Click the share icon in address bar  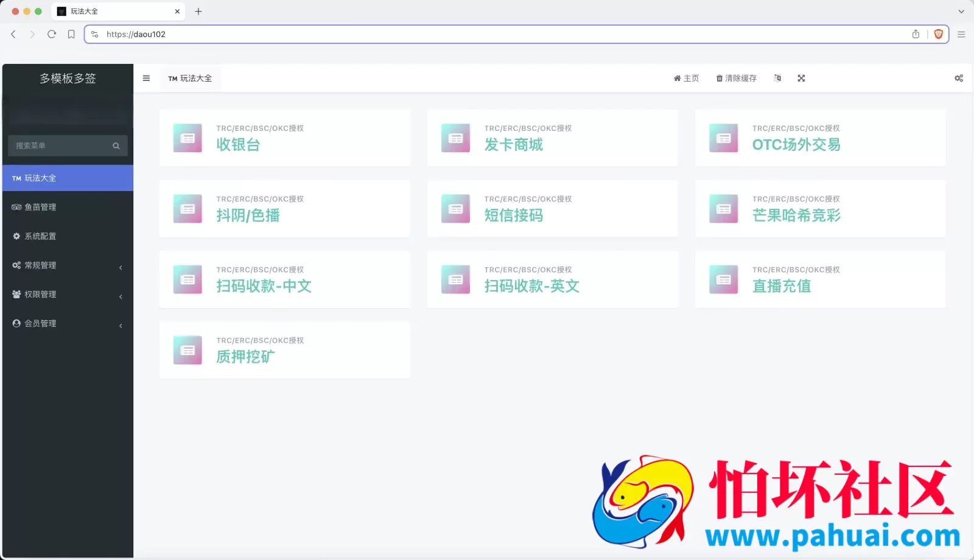[x=916, y=34]
